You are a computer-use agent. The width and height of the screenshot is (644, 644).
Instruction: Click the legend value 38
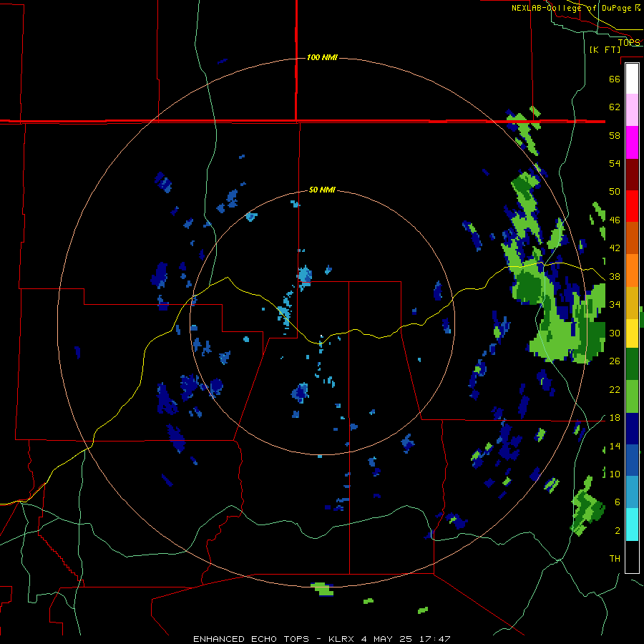pos(615,276)
